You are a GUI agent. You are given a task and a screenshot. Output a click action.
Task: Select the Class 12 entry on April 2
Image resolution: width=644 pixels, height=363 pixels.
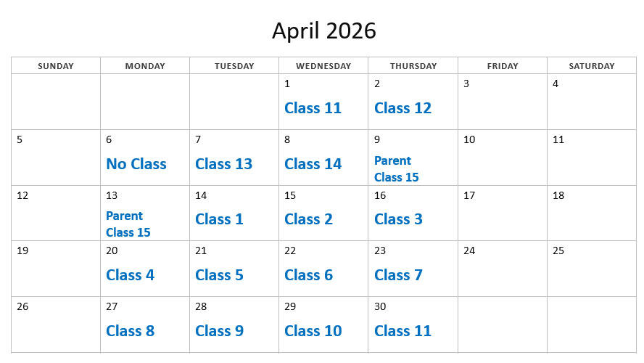(402, 108)
